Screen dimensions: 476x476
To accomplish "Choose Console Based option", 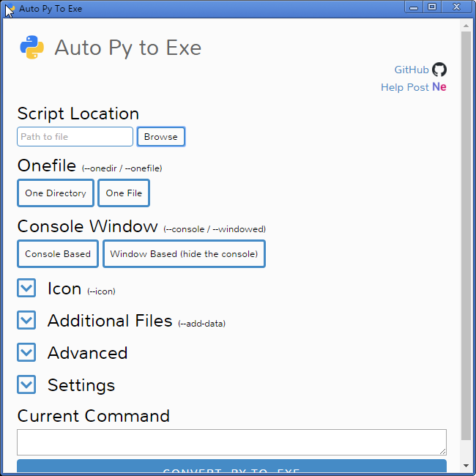I will coord(58,254).
